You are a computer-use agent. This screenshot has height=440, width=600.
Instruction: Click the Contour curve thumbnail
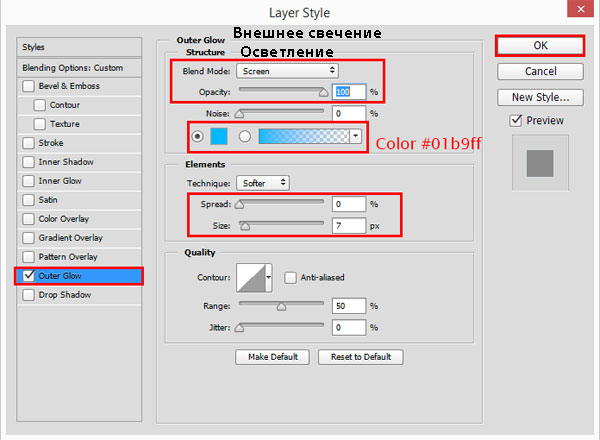pyautogui.click(x=251, y=277)
